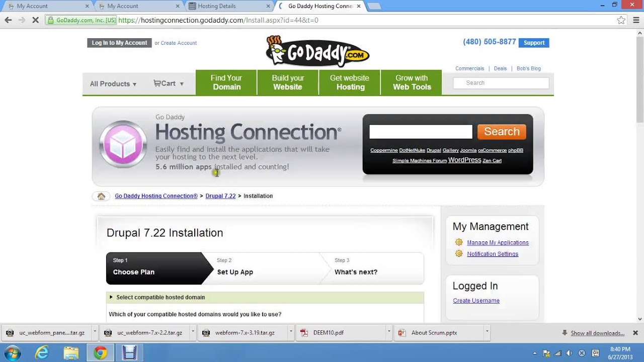Screen dimensions: 644x362
Task: Open the Cart dropdown
Action: tap(169, 83)
